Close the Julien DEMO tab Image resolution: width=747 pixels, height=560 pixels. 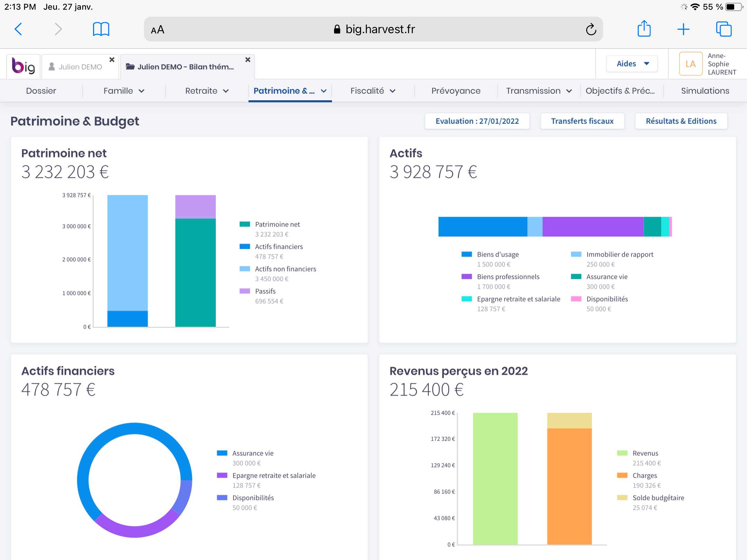(x=112, y=60)
